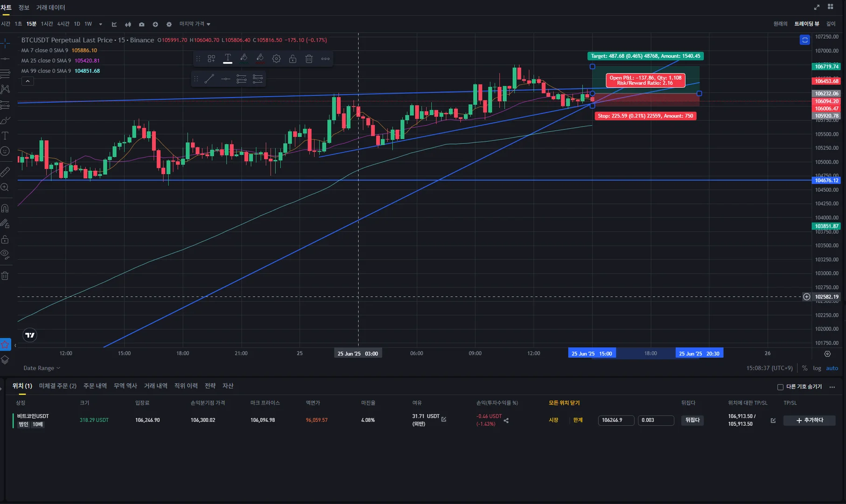
Task: Open the indicators icon in top toolbar
Action: coord(114,24)
